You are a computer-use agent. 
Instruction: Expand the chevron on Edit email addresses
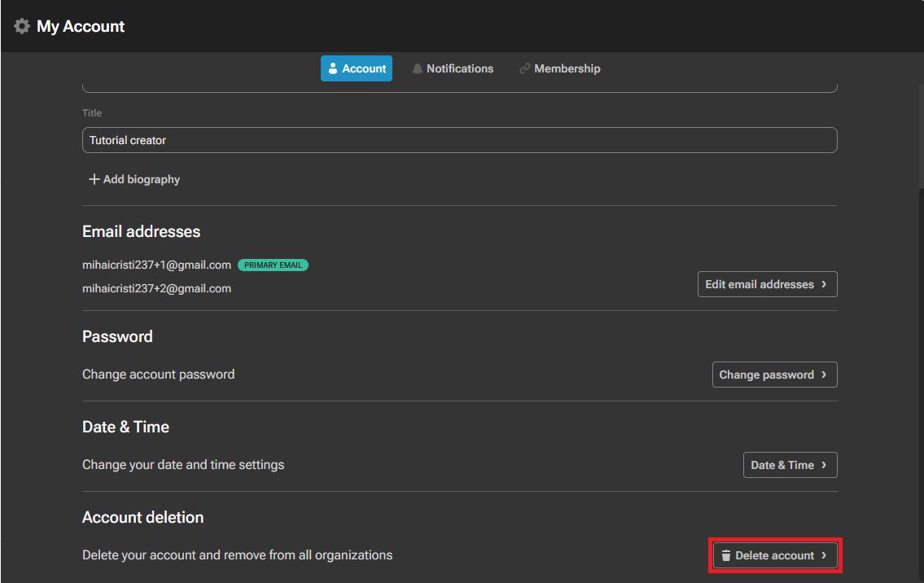coord(824,284)
